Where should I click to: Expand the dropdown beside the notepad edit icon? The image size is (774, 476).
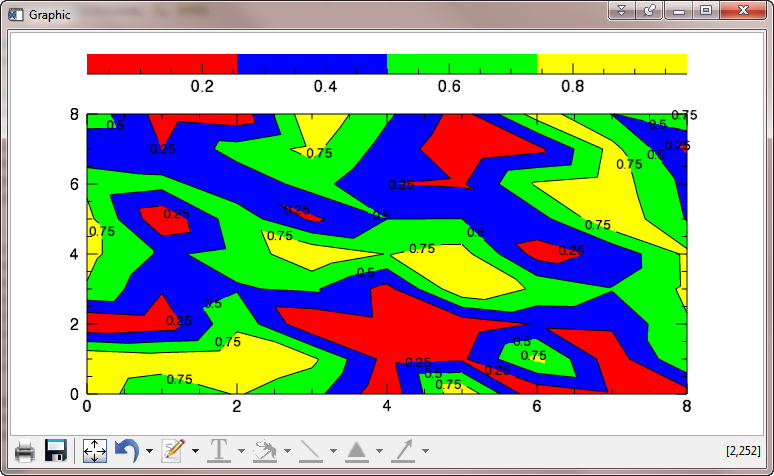[196, 452]
